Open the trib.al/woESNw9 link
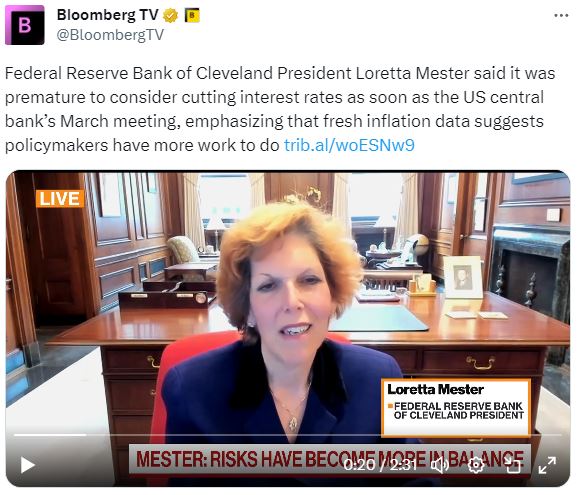 pos(349,145)
